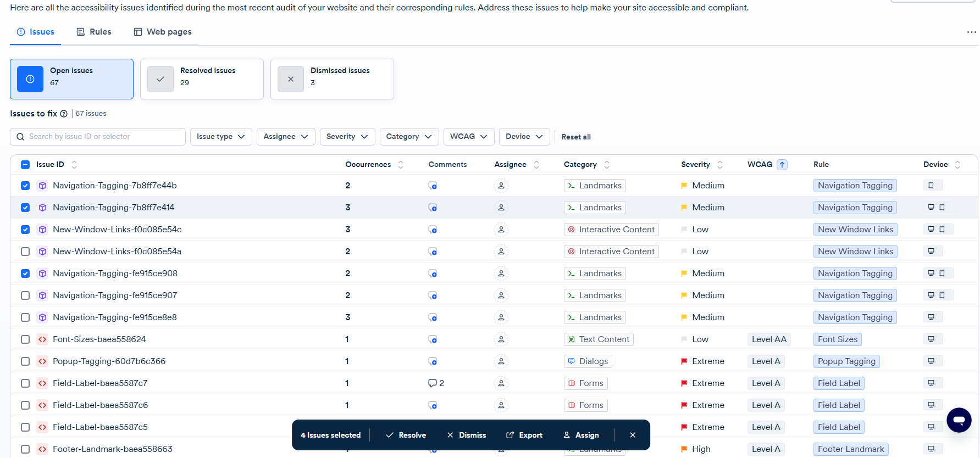Image resolution: width=980 pixels, height=458 pixels.
Task: Add comment on Popup-Tagging-60d7b6c366 row
Action: 433,361
